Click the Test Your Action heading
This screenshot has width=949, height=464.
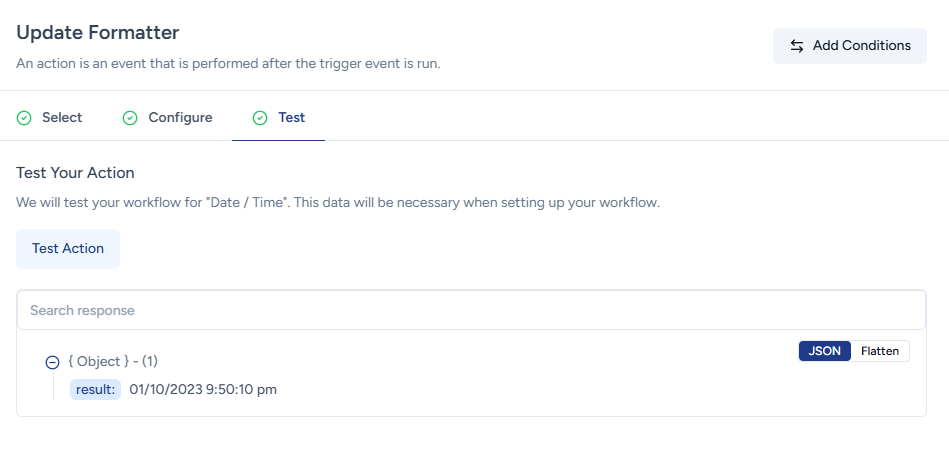75,173
